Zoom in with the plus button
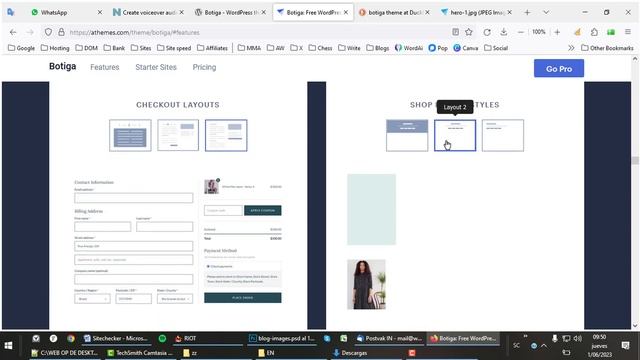Viewport: 640px width, 360px height. click(x=557, y=32)
